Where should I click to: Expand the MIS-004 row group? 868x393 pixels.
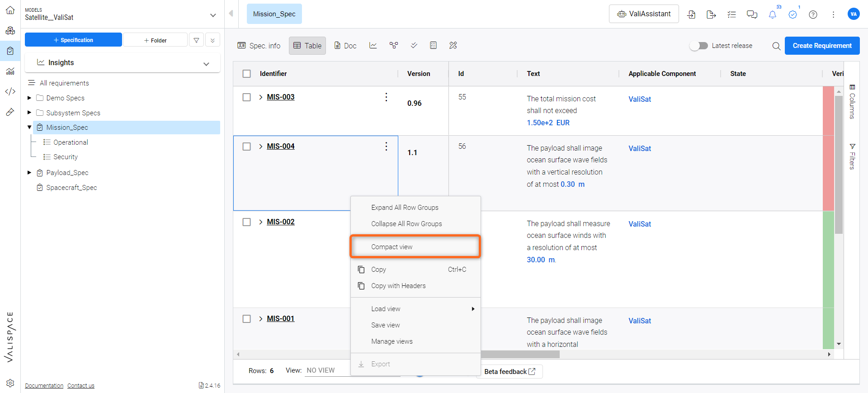[x=261, y=146]
